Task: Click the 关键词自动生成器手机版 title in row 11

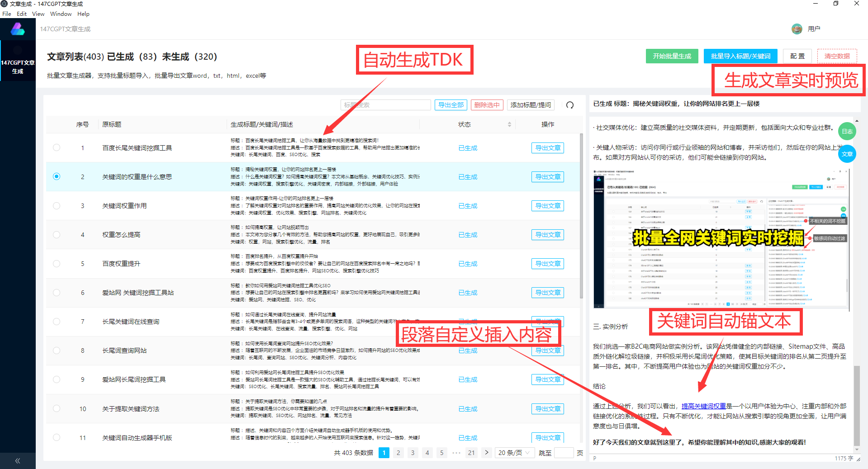Action: click(x=137, y=437)
